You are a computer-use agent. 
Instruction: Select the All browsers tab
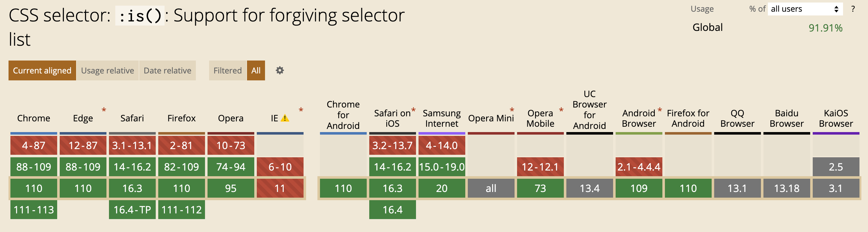click(256, 71)
